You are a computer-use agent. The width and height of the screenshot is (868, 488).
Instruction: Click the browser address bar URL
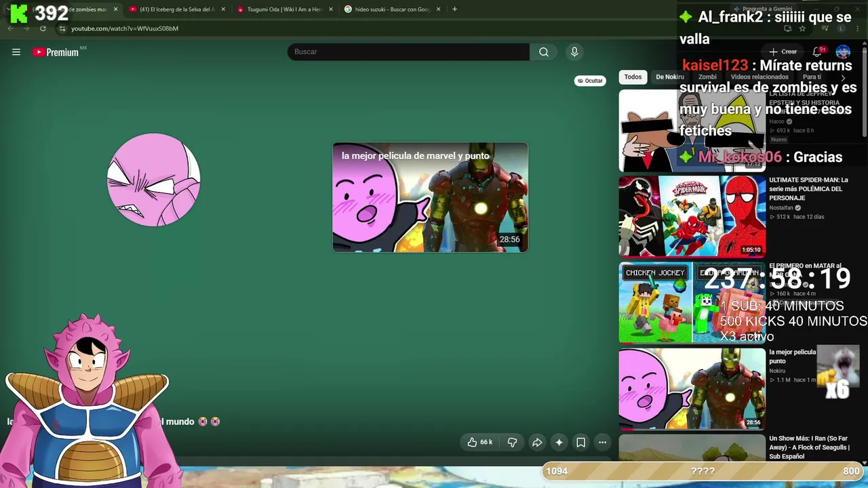pyautogui.click(x=125, y=28)
